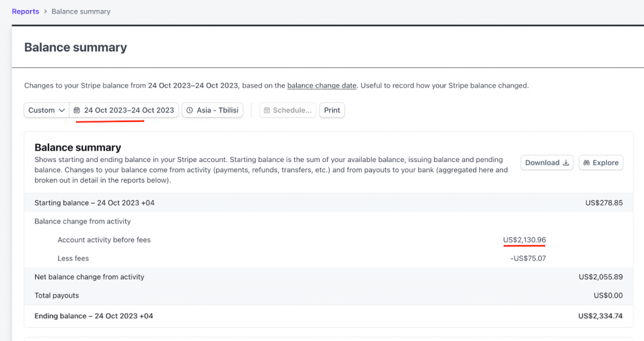Click the calendar icon in date range picker
Image resolution: width=644 pixels, height=341 pixels.
(77, 111)
